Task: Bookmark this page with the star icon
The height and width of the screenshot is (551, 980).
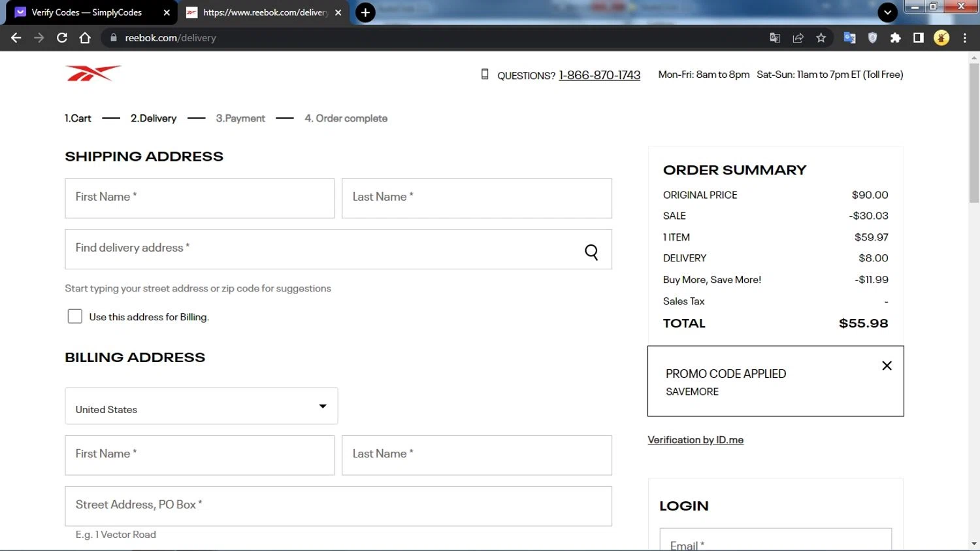Action: pos(821,38)
